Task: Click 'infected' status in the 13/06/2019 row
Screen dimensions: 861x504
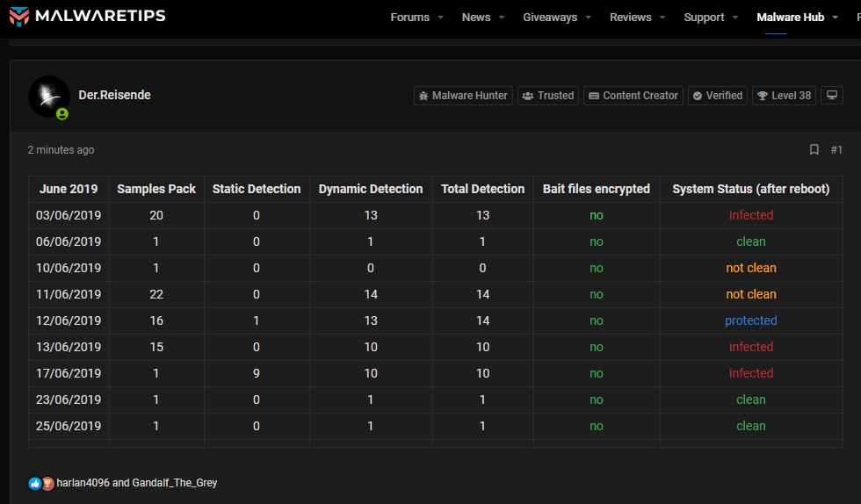Action: [751, 347]
